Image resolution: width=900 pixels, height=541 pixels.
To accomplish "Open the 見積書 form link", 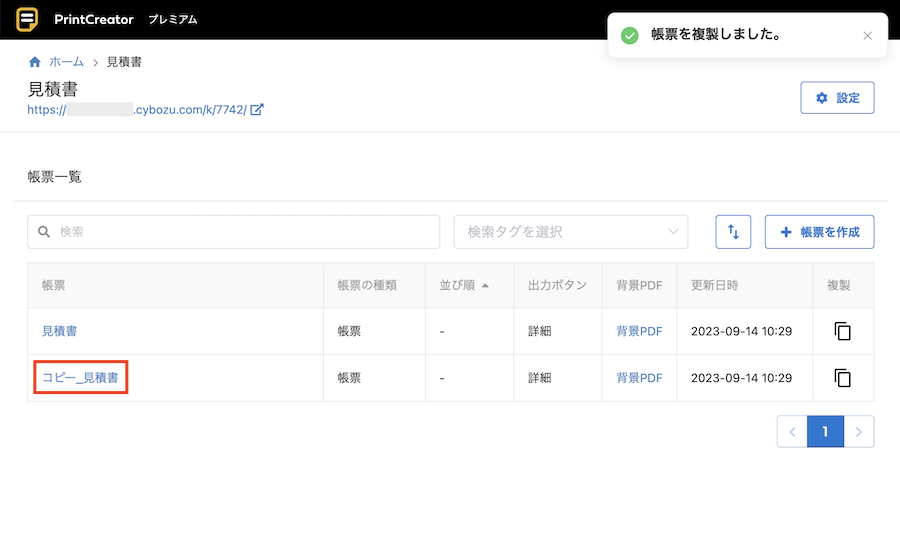I will click(59, 331).
